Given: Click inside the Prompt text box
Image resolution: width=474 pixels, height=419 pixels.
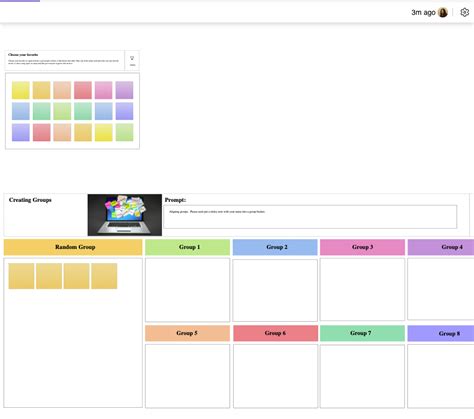Looking at the screenshot, I should pyautogui.click(x=310, y=217).
